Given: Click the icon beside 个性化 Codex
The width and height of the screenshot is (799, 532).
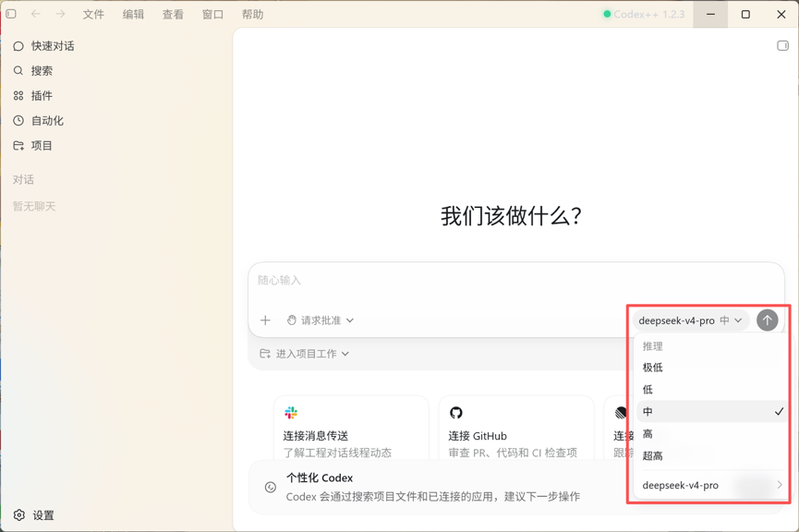Looking at the screenshot, I should (x=271, y=487).
